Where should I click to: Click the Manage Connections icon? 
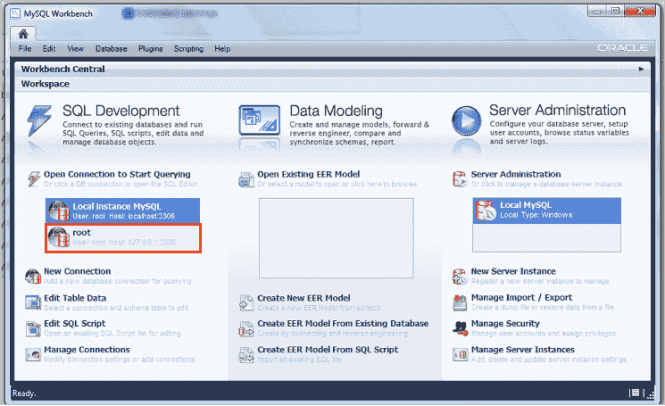pyautogui.click(x=33, y=355)
